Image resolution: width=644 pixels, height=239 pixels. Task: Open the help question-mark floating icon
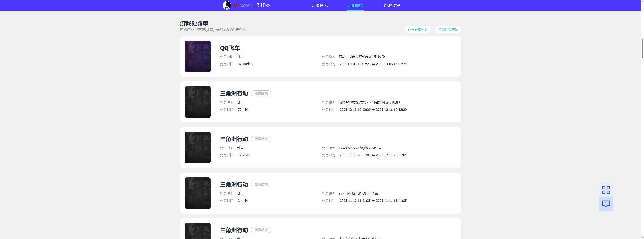(x=606, y=204)
